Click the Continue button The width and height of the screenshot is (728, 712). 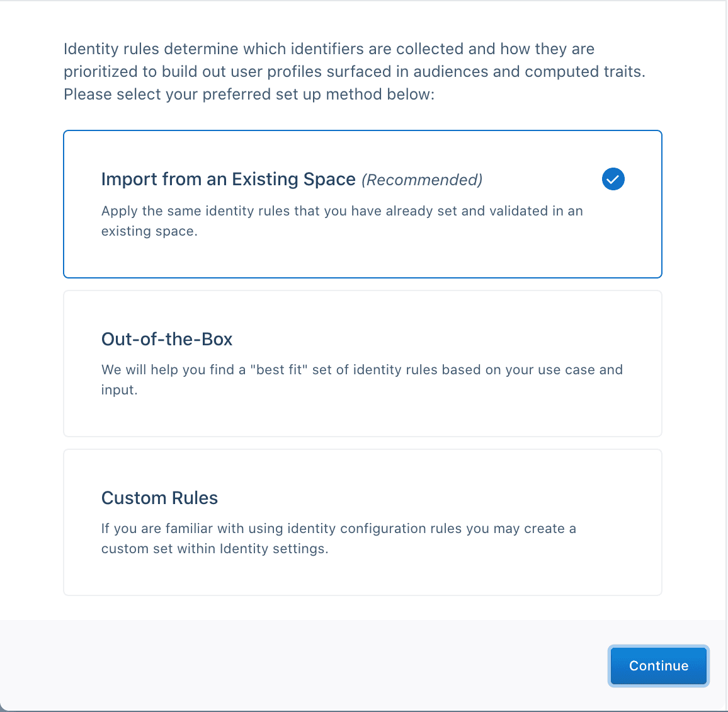click(658, 665)
